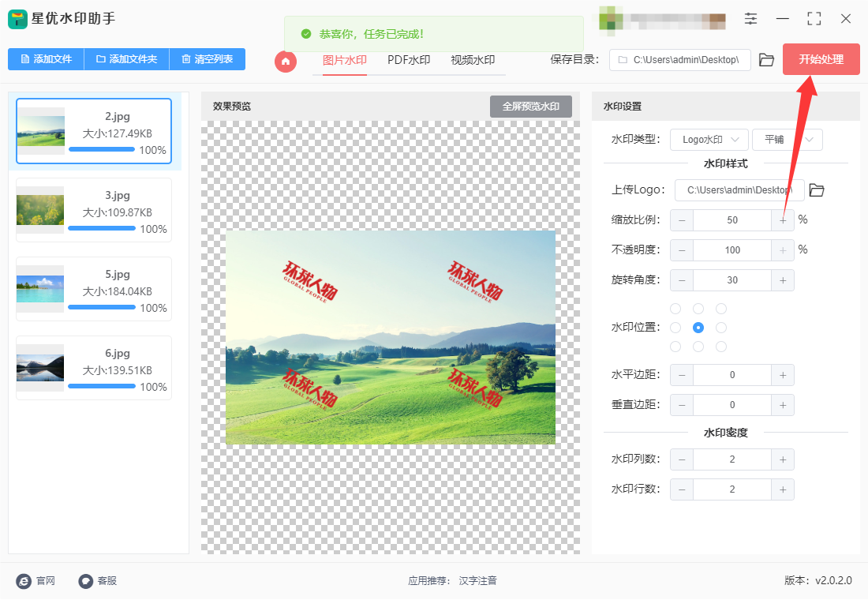Viewport: 868px width, 600px height.
Task: Select 6.jpg thumbnail in file list
Action: [40, 368]
